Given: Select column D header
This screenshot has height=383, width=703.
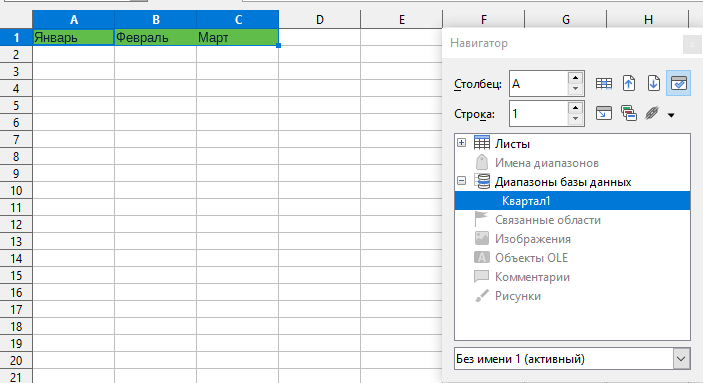Looking at the screenshot, I should pos(320,20).
